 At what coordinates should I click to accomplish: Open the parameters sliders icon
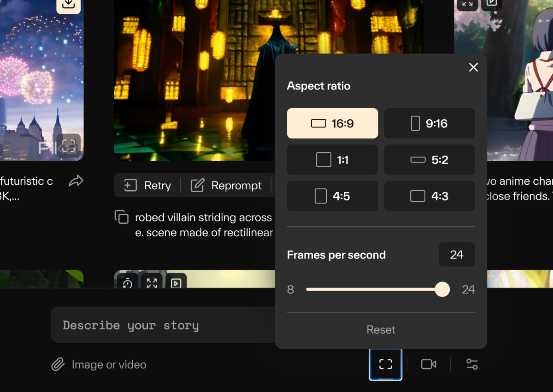pyautogui.click(x=472, y=364)
